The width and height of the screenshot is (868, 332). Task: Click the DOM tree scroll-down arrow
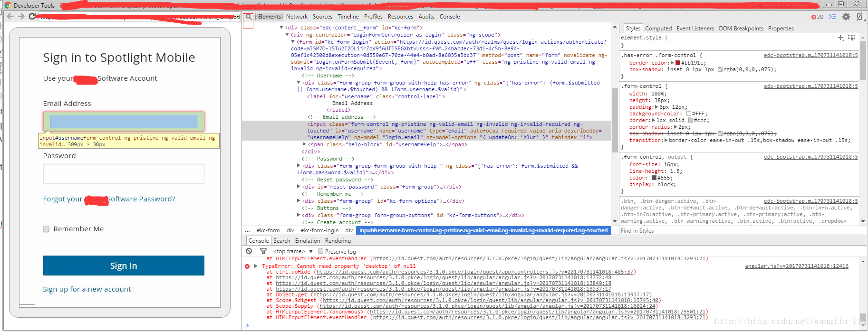(615, 221)
